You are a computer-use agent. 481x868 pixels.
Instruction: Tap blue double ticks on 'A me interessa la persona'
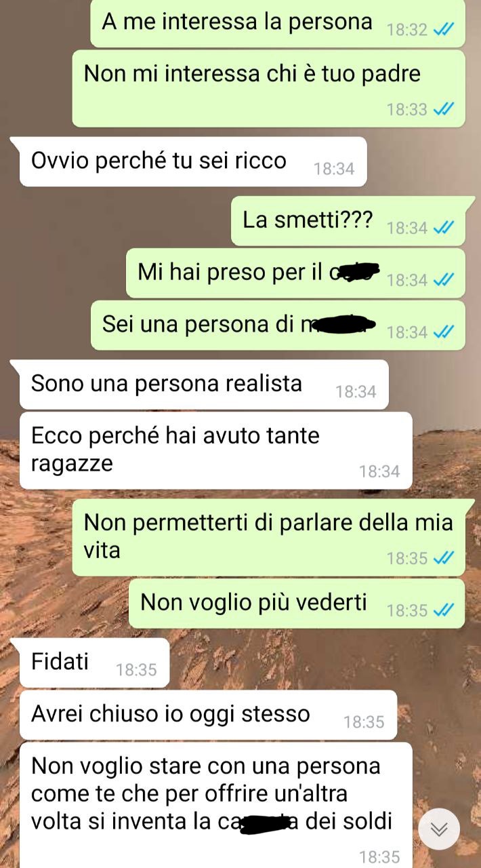click(444, 29)
